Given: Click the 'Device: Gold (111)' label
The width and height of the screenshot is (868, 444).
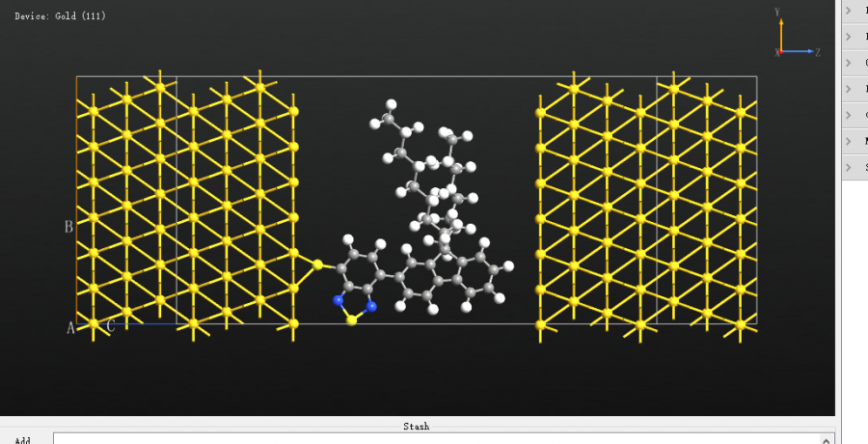Looking at the screenshot, I should click(60, 16).
